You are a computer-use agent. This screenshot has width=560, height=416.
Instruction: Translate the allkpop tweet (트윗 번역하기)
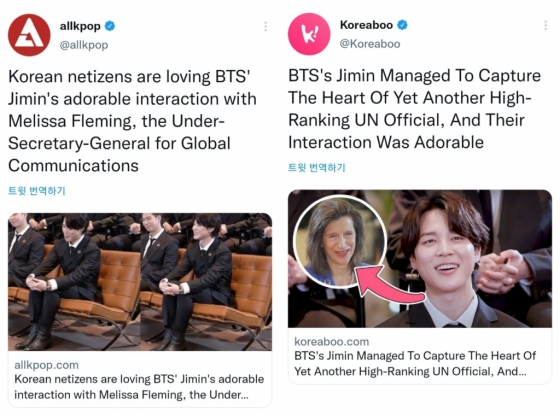(37, 191)
